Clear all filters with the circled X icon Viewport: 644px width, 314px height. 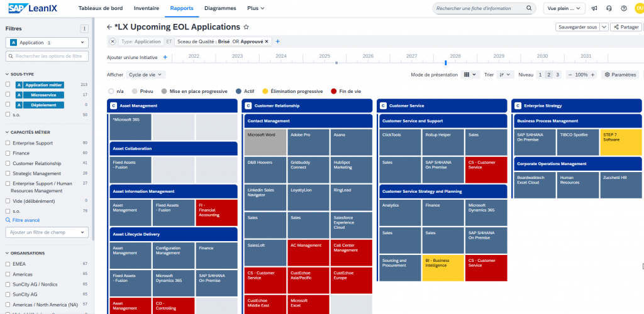[x=113, y=41]
